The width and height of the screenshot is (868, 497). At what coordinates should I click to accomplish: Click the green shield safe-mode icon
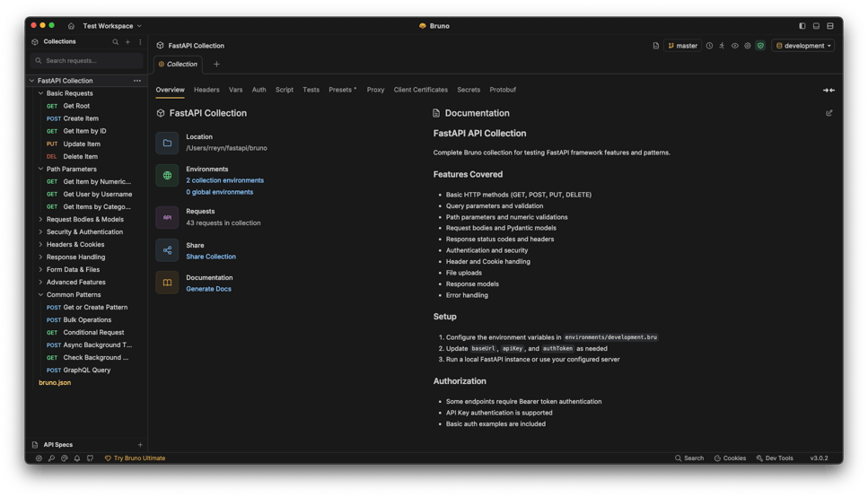[760, 46]
